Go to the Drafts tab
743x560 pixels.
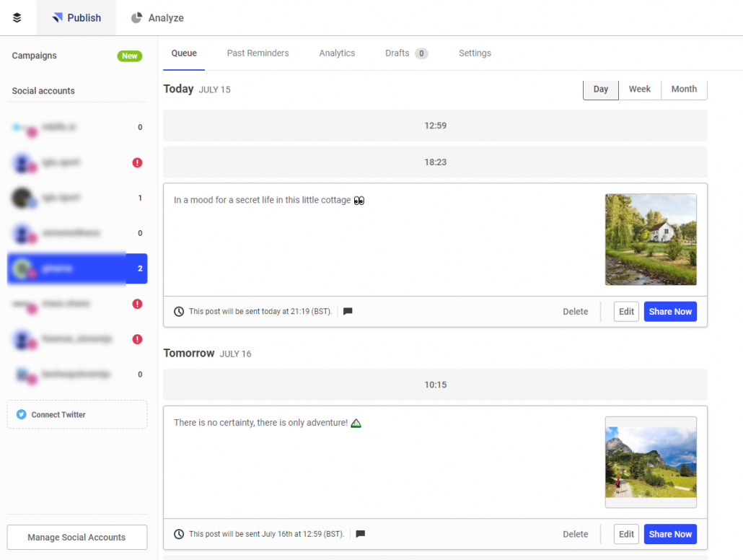coord(397,53)
